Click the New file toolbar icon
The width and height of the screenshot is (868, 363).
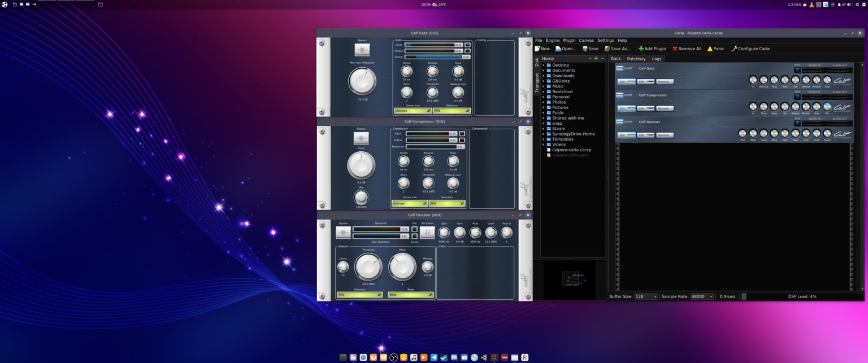point(537,49)
